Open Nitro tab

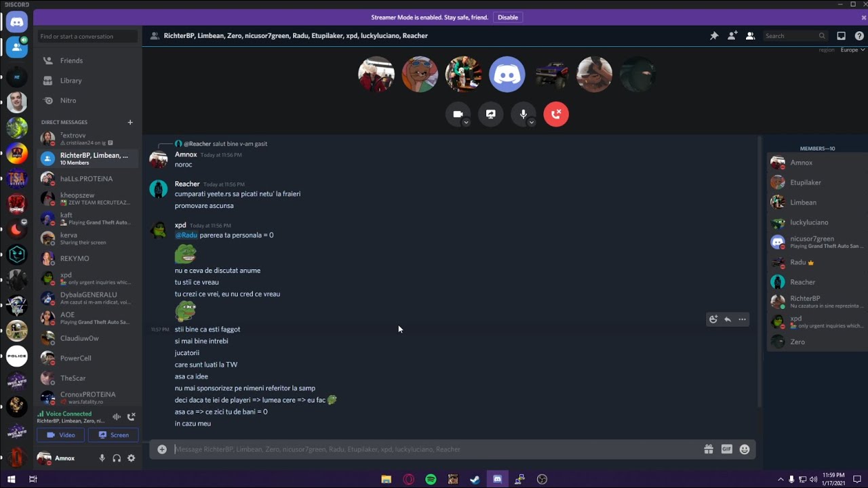point(87,100)
